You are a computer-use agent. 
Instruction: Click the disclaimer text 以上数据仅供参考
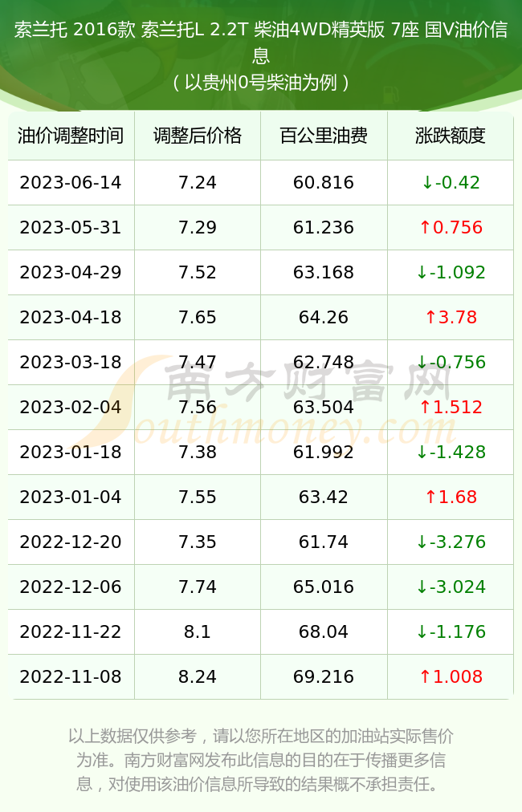pyautogui.click(x=133, y=736)
